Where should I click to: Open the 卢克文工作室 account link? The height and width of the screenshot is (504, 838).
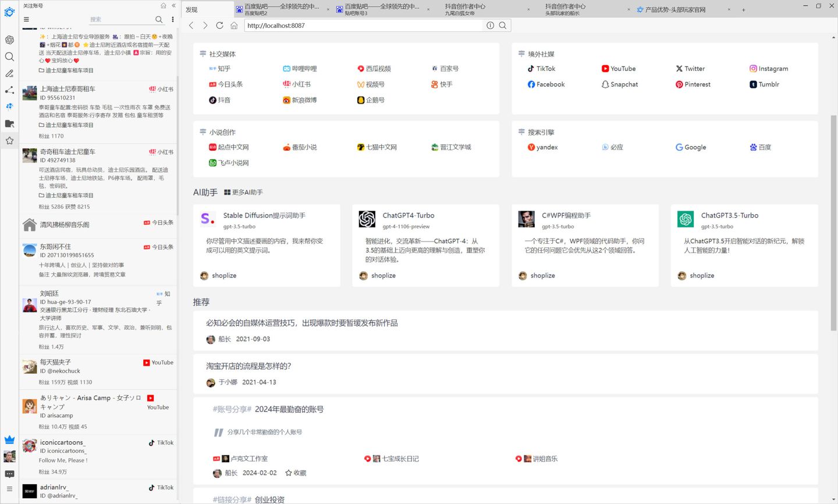(x=240, y=459)
